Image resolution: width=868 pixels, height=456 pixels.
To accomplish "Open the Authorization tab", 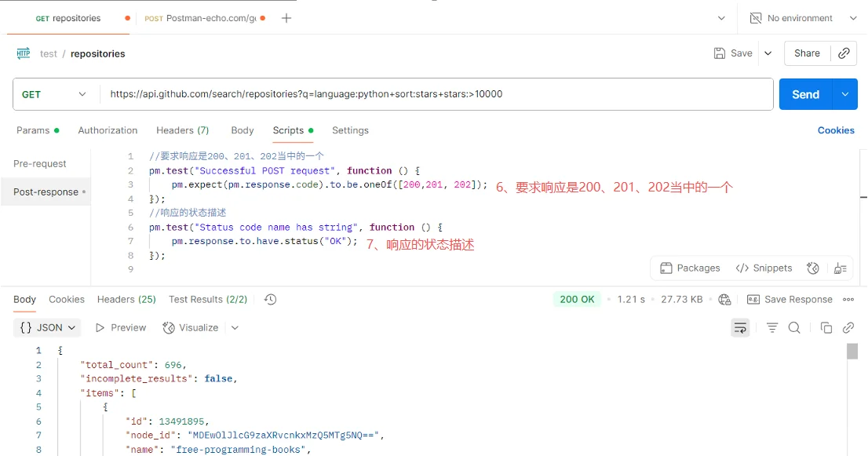I will (108, 130).
